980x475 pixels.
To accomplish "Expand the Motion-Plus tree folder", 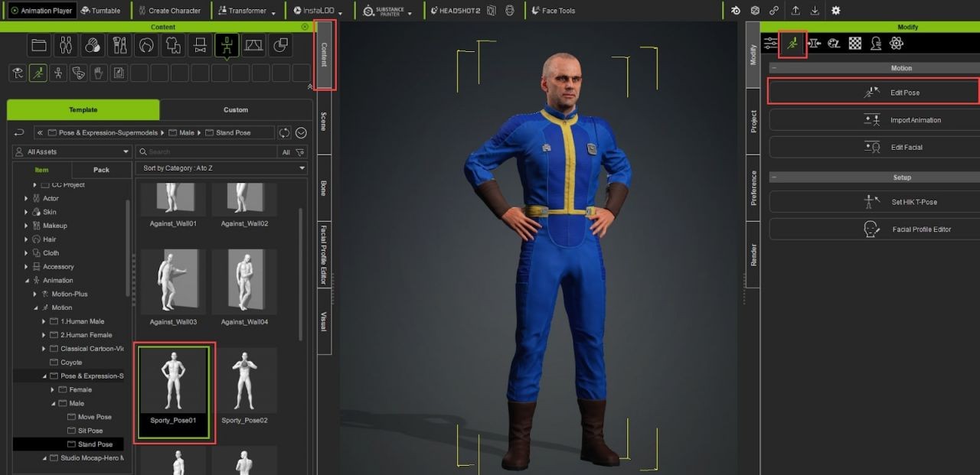I will [35, 294].
